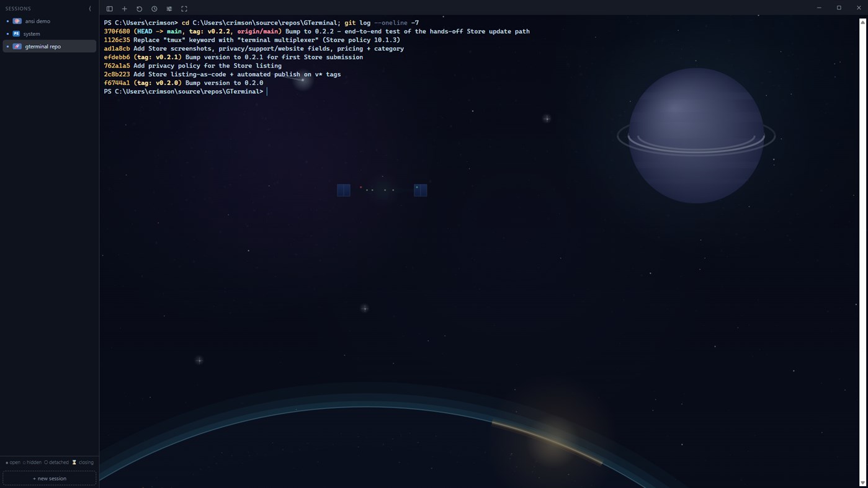Click the restart/reload circular arrow icon
The width and height of the screenshot is (868, 488).
pos(139,9)
